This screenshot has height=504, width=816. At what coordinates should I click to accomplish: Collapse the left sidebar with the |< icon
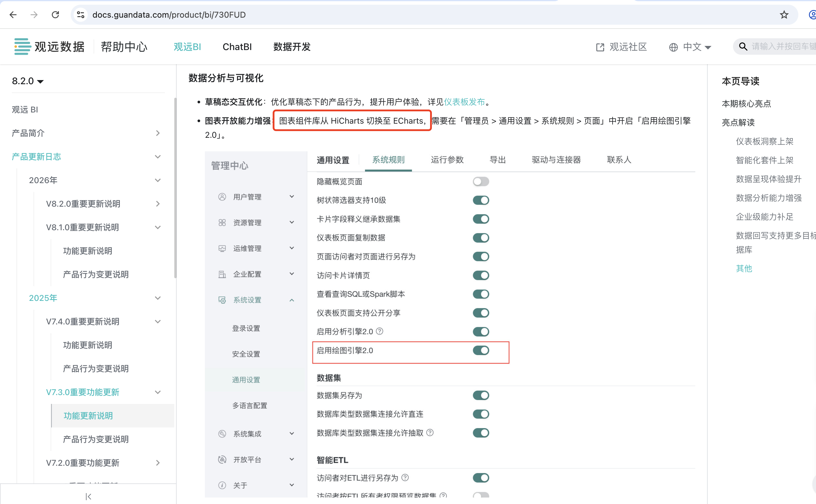pyautogui.click(x=88, y=496)
